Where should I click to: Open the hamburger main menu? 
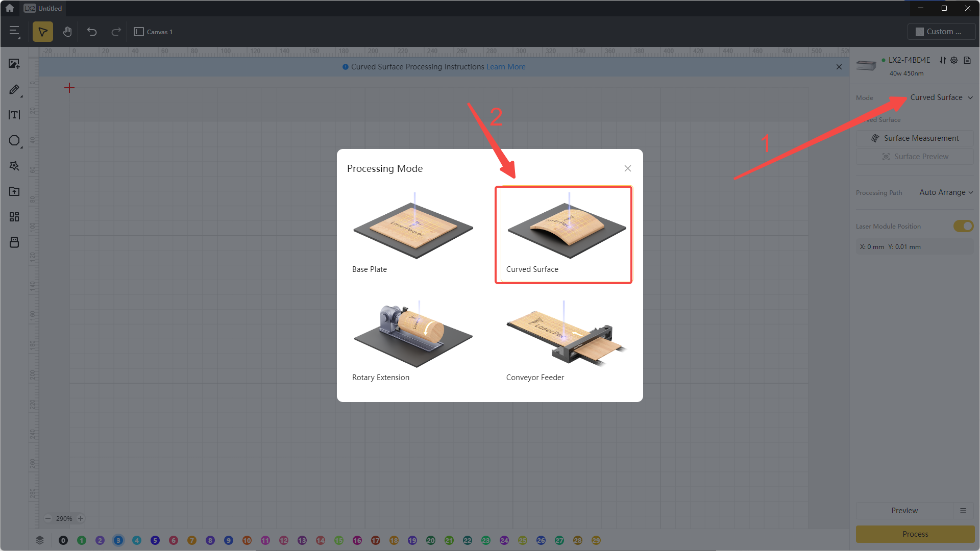(14, 32)
